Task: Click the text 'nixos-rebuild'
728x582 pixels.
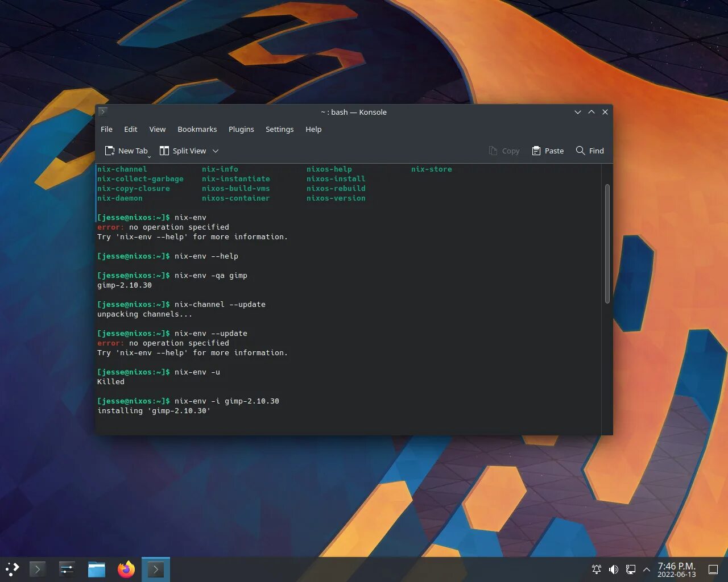Action: [x=336, y=188]
